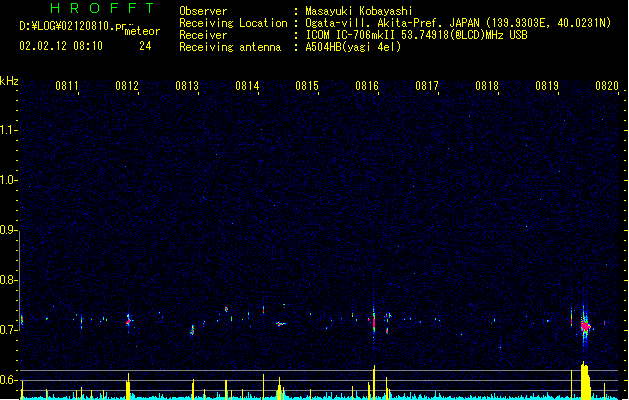Click the 1.1 frequency axis label
Viewport: 629px width, 400px height.
point(9,130)
